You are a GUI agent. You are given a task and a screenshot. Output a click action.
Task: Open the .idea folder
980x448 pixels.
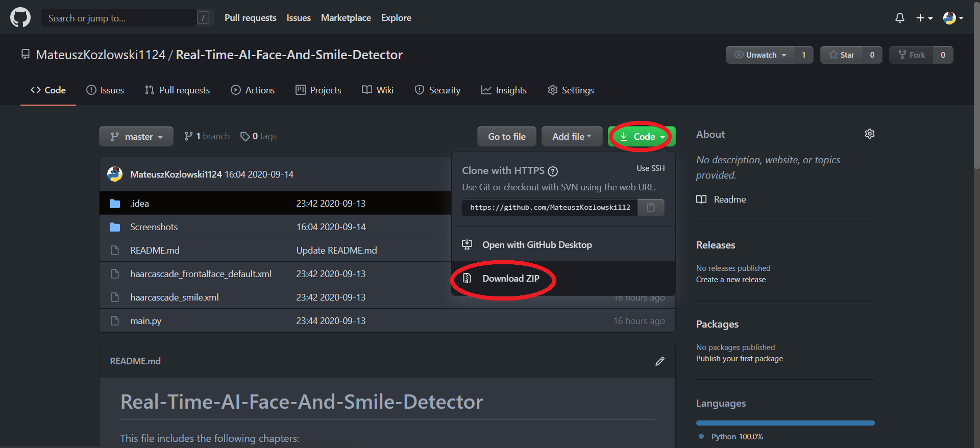point(139,203)
